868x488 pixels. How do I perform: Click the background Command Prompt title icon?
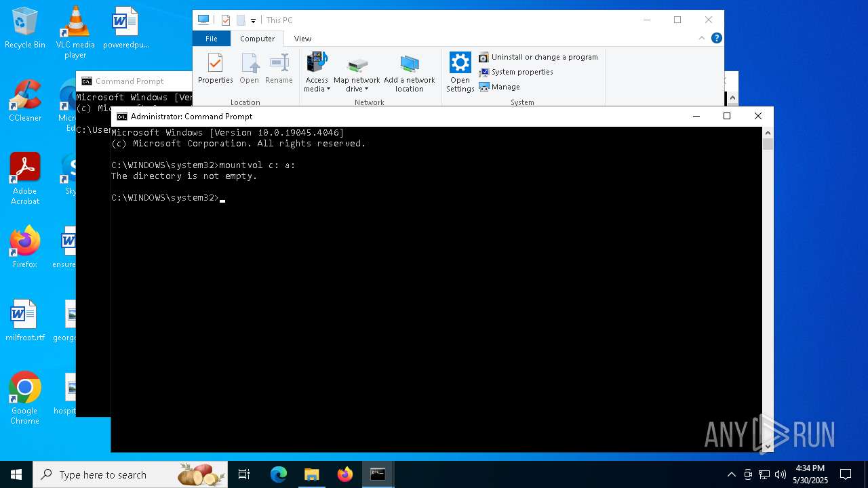87,81
